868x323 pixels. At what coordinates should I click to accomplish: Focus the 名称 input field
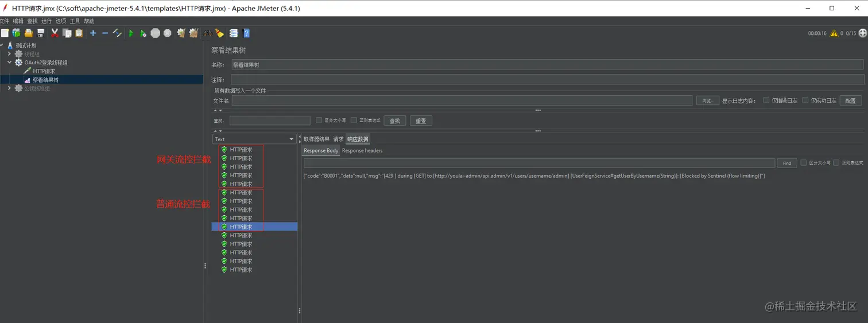pos(548,65)
